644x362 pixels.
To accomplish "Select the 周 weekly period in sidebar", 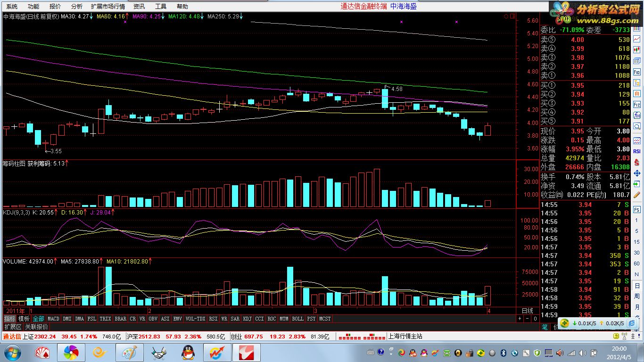I will (637, 296).
